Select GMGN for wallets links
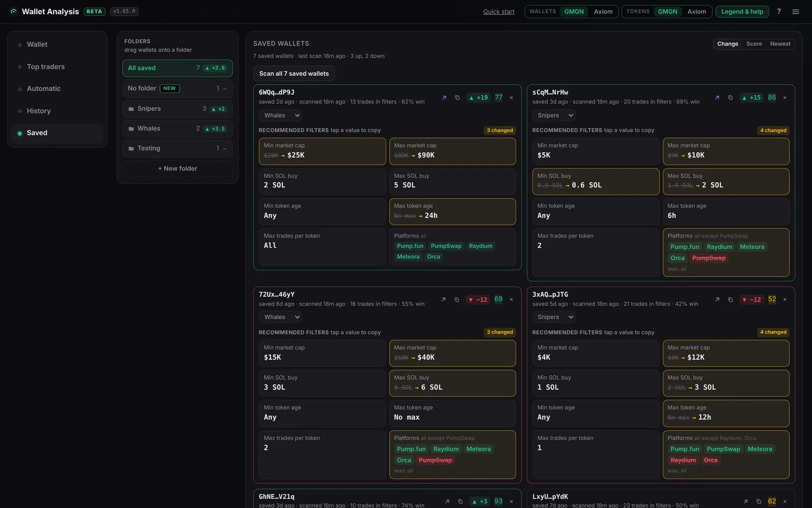The image size is (812, 508). [x=574, y=12]
